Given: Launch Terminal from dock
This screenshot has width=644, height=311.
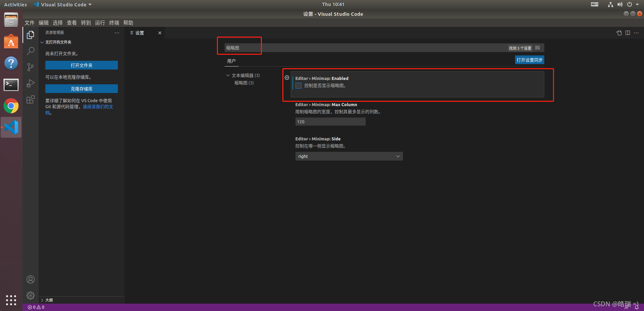Looking at the screenshot, I should [11, 85].
